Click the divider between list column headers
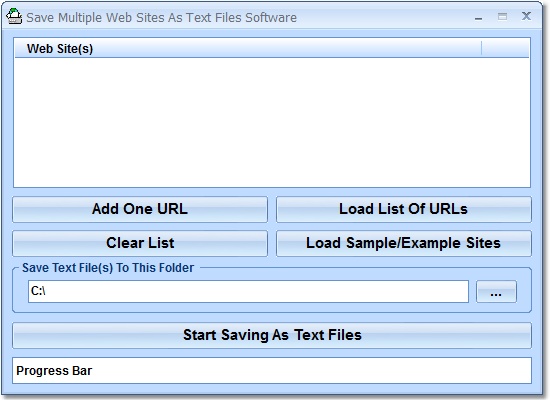Screen dimensions: 550x402 [x=482, y=48]
